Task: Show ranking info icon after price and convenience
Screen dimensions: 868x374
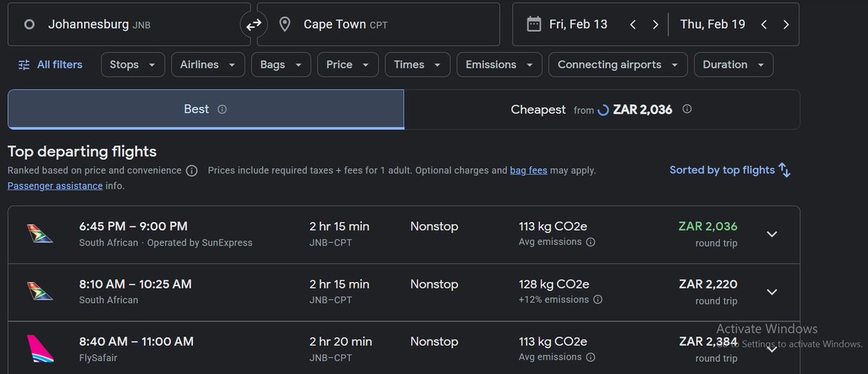Action: 192,171
